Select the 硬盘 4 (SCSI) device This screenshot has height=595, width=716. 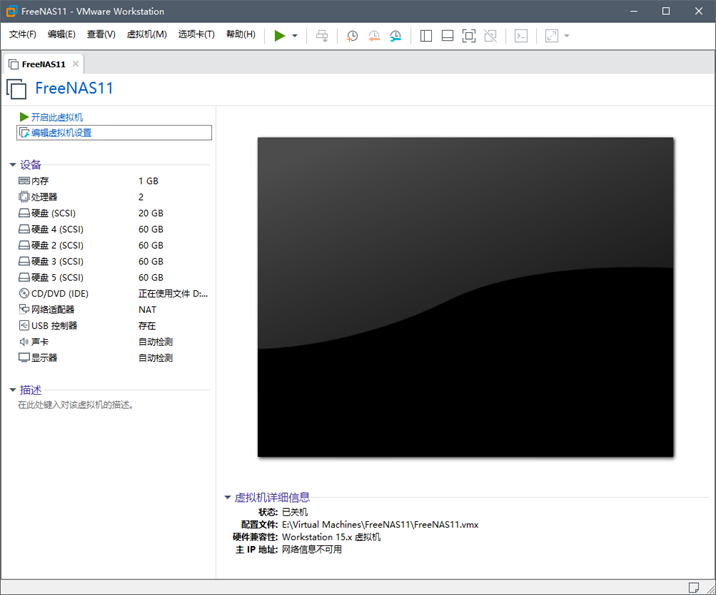pos(112,229)
